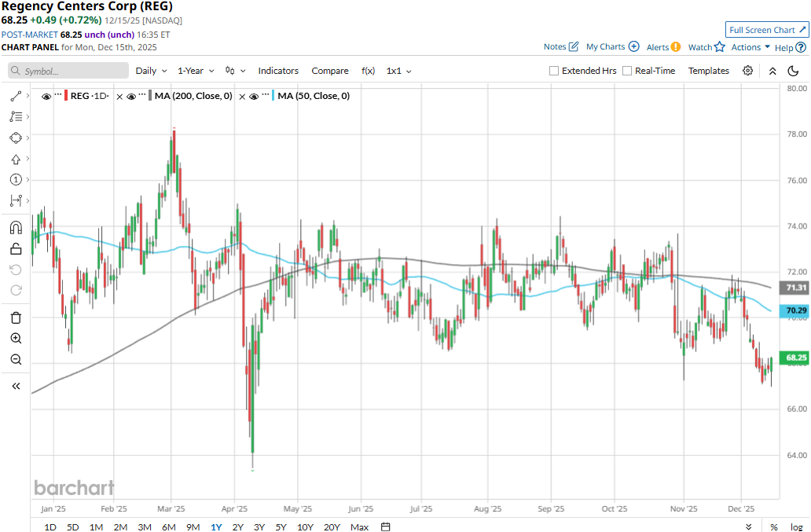Click the MA 50 blue color swatch
This screenshot has width=811, height=532.
tap(273, 96)
